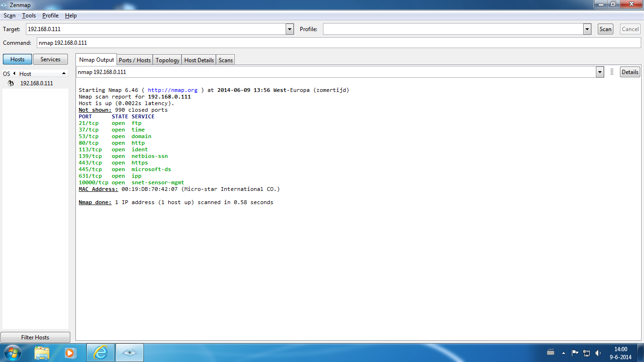Click the Windows Start orb
This screenshot has width=644, height=362.
(12, 353)
